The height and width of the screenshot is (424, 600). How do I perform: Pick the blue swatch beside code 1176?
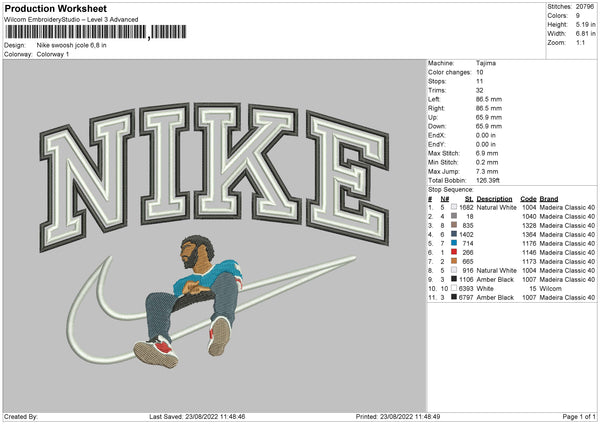pos(454,243)
